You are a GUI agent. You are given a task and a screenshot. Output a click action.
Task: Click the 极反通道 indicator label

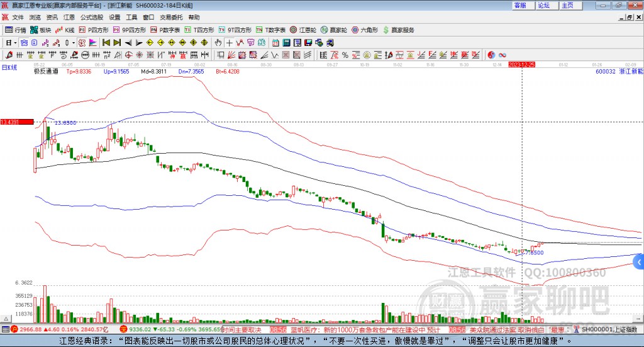click(x=46, y=72)
